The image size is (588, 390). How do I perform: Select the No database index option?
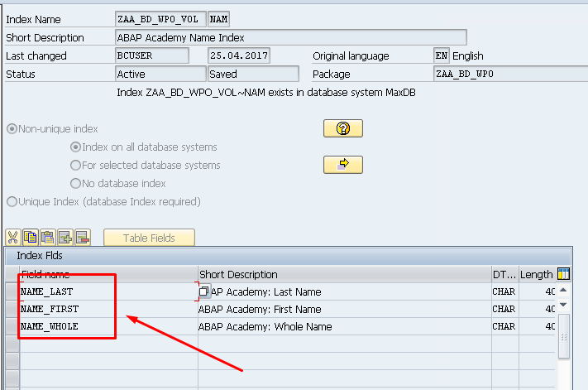[76, 184]
